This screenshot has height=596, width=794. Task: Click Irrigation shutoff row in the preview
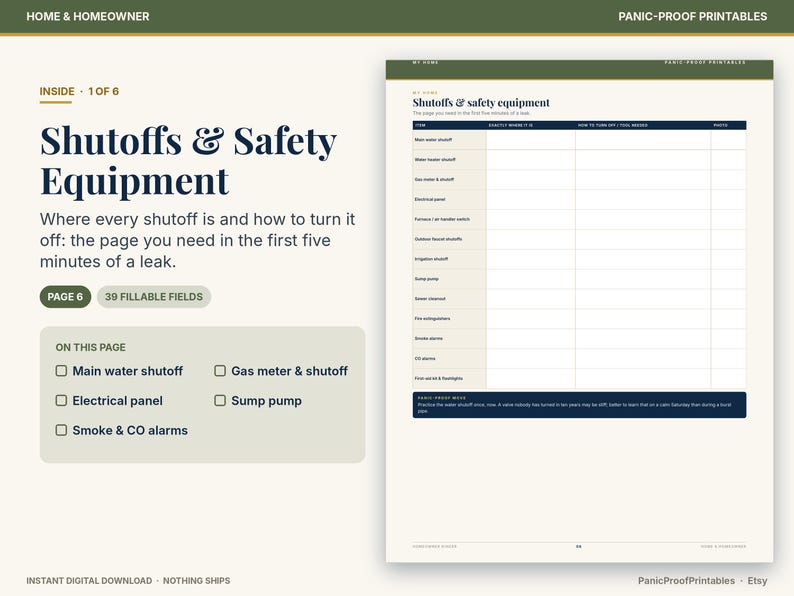(579, 259)
